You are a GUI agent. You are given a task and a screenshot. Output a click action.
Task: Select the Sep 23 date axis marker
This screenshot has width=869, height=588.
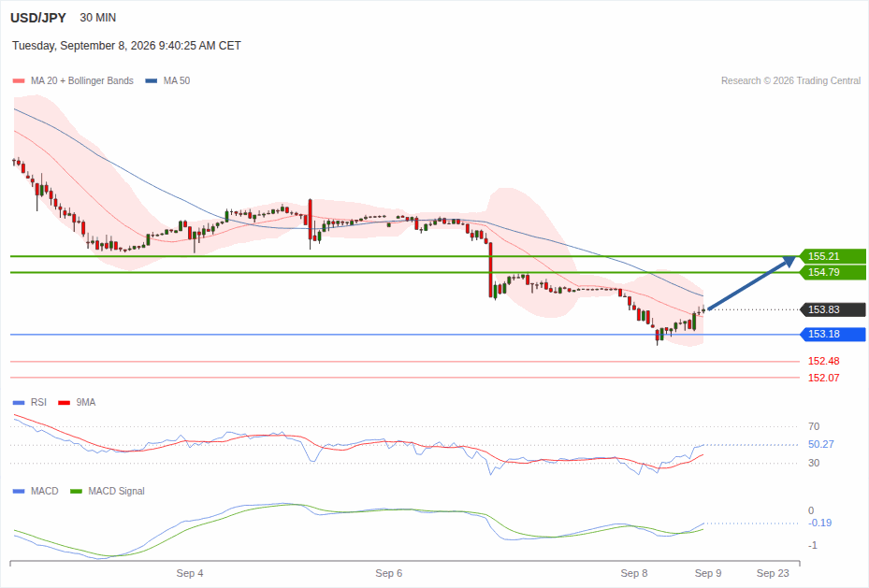[773, 573]
